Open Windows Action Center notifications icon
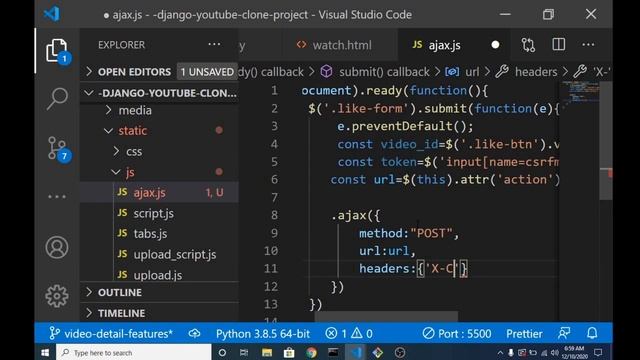The image size is (640, 360). click(x=598, y=352)
